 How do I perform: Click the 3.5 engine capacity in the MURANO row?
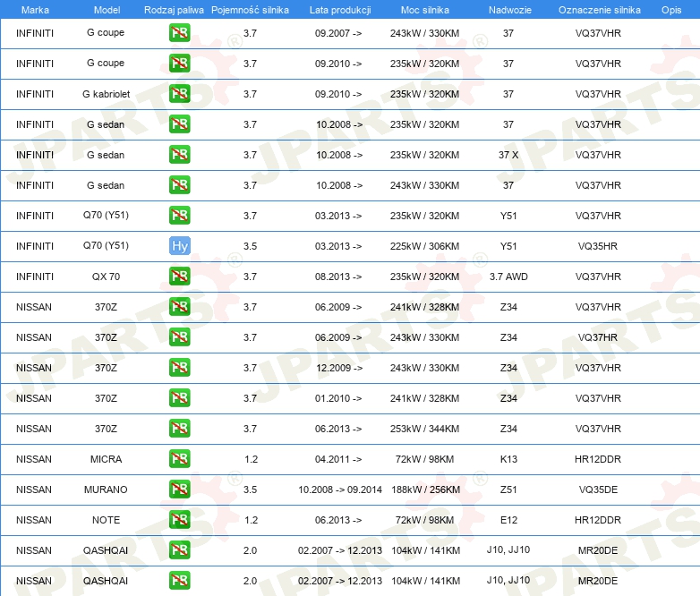[x=250, y=490]
